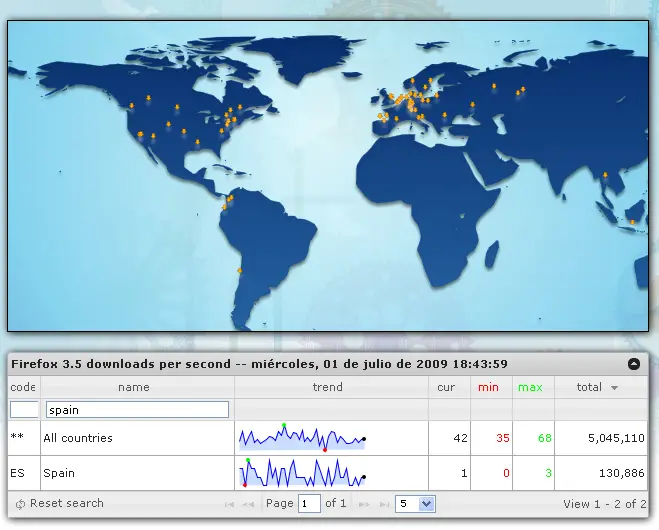Image resolution: width=659 pixels, height=530 pixels.
Task: Click the Reset search label
Action: point(66,503)
